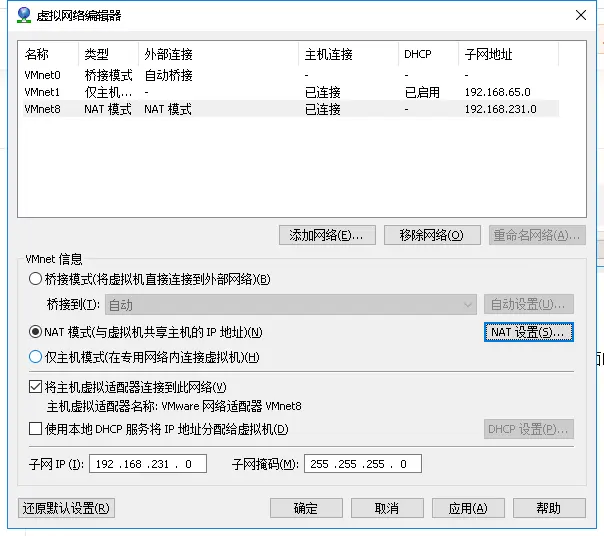604x536 pixels.
Task: Click 已连接 host cell in VMnet8 row
Action: click(323, 109)
